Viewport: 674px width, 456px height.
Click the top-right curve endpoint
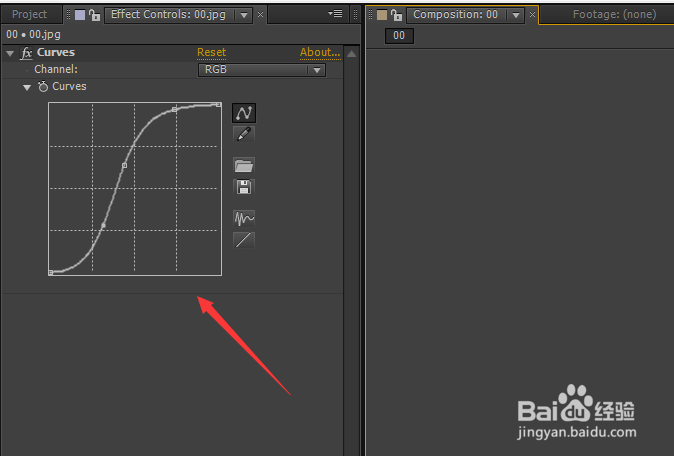click(219, 104)
